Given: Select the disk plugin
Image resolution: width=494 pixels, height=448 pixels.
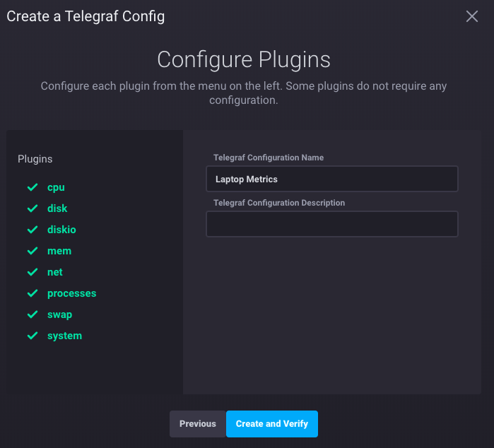Looking at the screenshot, I should click(x=57, y=208).
